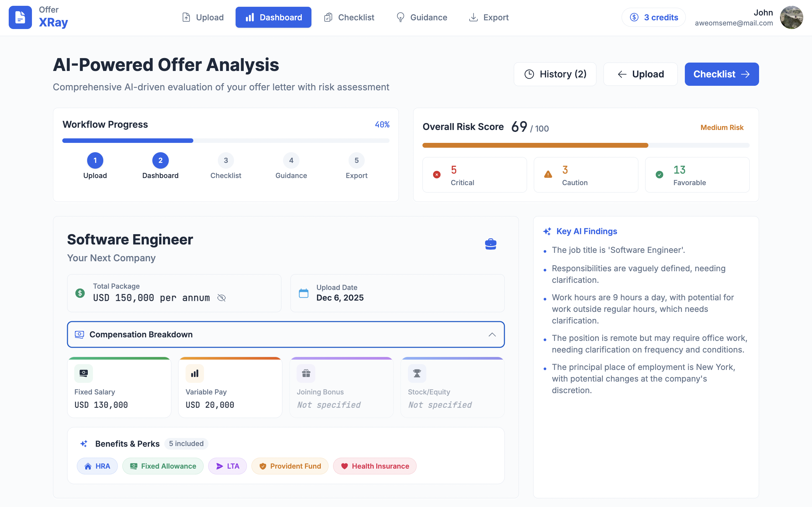The width and height of the screenshot is (812, 507).
Task: Click the blue briefcase icon near the job title
Action: pyautogui.click(x=491, y=244)
